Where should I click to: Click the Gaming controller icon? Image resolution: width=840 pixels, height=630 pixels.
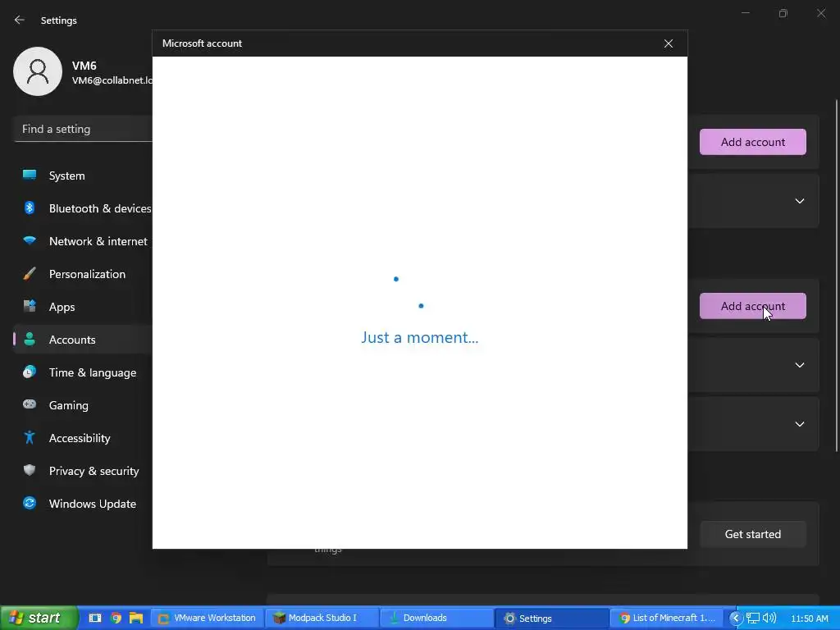click(30, 404)
